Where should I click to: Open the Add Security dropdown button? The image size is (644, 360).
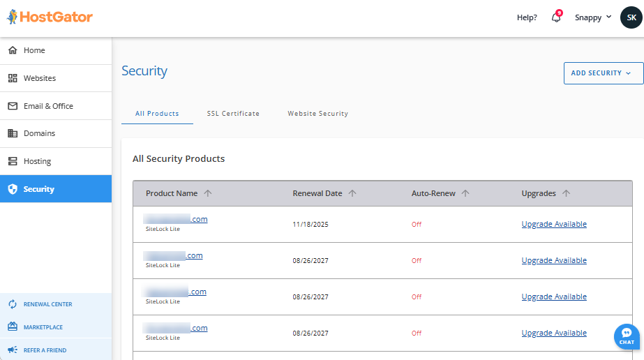(x=604, y=73)
